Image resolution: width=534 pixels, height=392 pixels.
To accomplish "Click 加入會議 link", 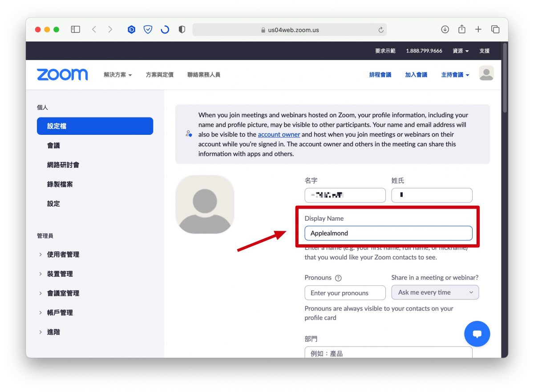I will pyautogui.click(x=416, y=75).
